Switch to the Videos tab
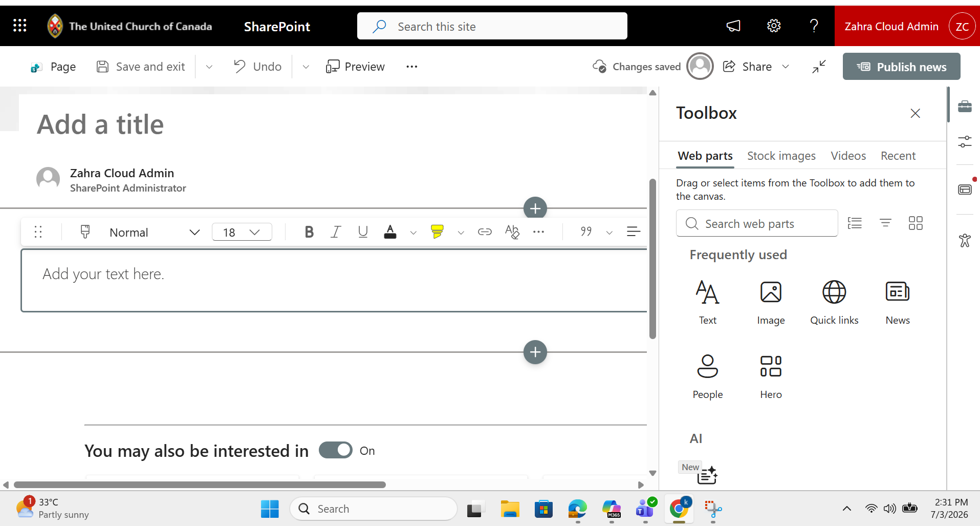The image size is (980, 526). point(848,156)
